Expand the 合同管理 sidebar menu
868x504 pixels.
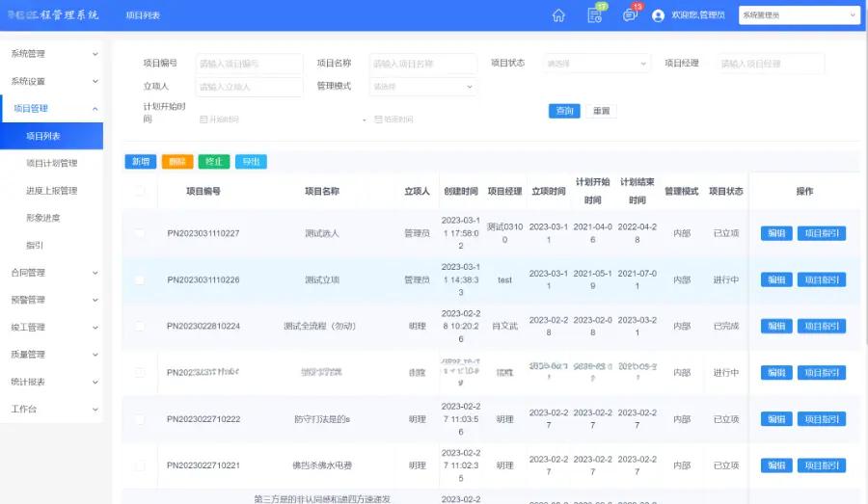(x=51, y=272)
